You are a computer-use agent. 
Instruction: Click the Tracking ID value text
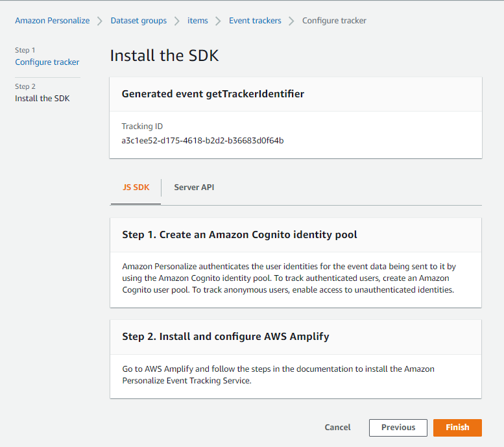tap(202, 140)
